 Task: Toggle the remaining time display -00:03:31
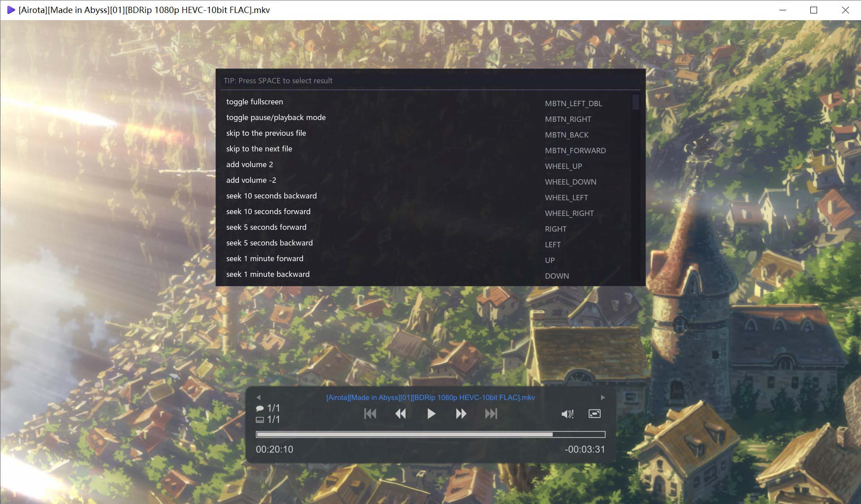(x=584, y=449)
